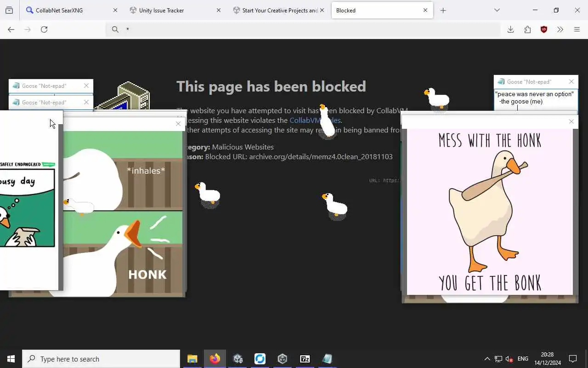Screen dimensions: 588x368
Task: Click the blue circular arrows taskbar icon
Action: point(260,359)
